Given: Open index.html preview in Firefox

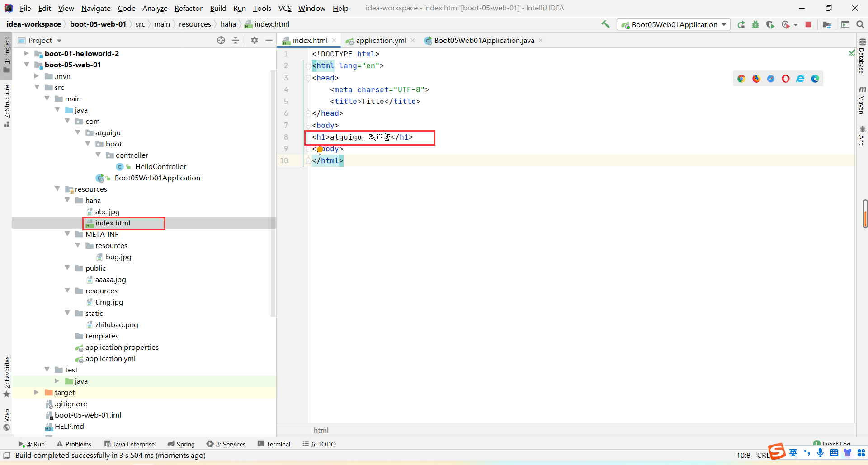Looking at the screenshot, I should (756, 79).
